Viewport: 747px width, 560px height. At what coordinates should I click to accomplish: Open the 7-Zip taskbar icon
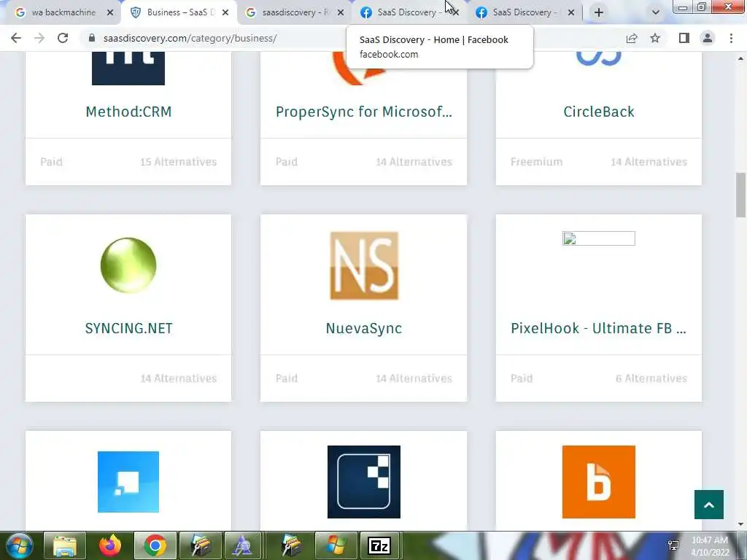379,545
